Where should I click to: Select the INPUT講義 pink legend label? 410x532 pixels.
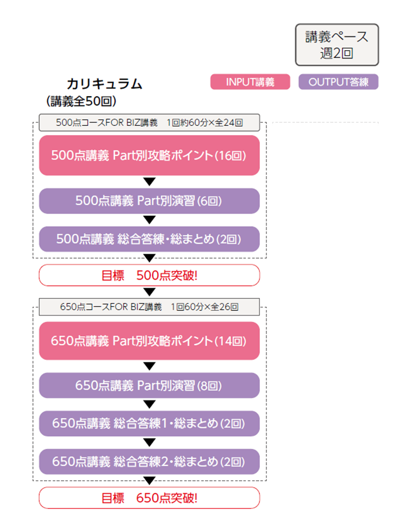click(251, 82)
